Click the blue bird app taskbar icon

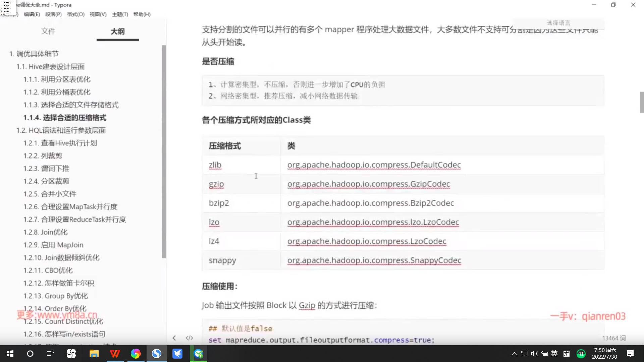click(x=177, y=354)
